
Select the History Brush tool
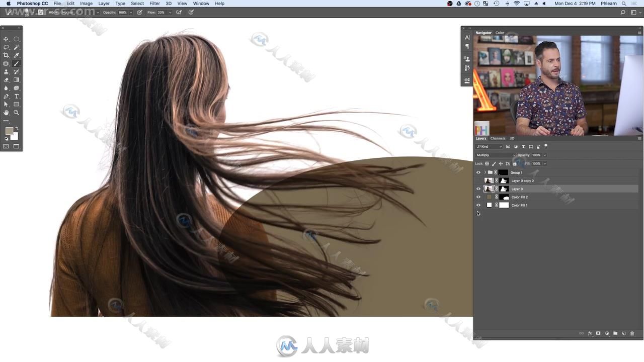click(x=17, y=72)
